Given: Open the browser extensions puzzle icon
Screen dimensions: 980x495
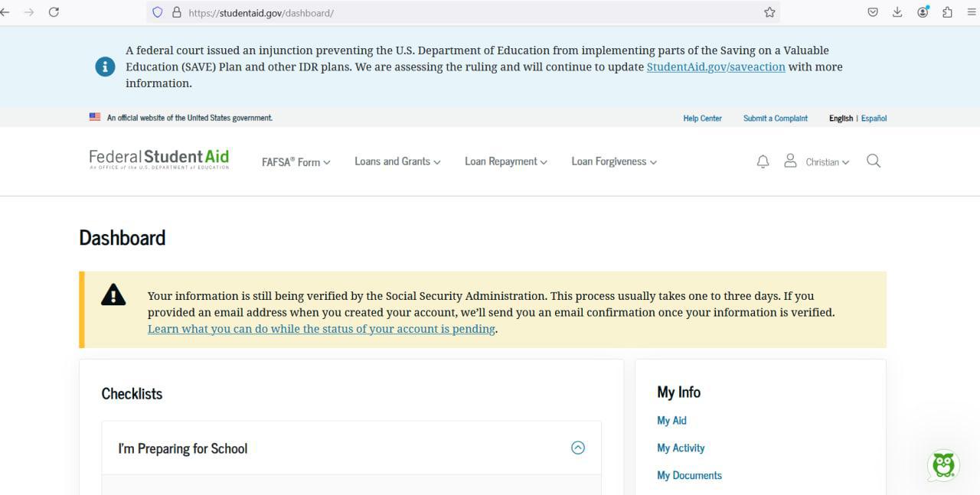Looking at the screenshot, I should pyautogui.click(x=947, y=12).
